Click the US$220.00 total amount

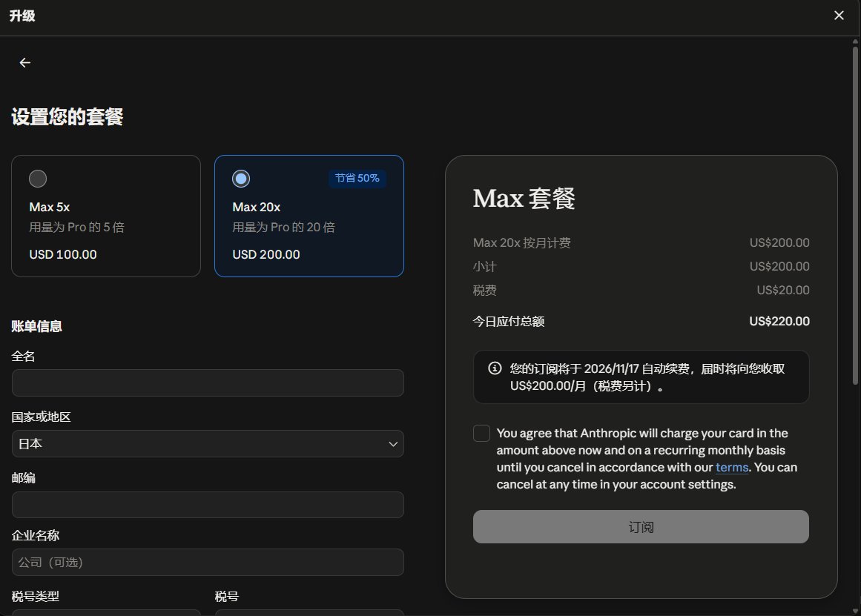coord(779,321)
